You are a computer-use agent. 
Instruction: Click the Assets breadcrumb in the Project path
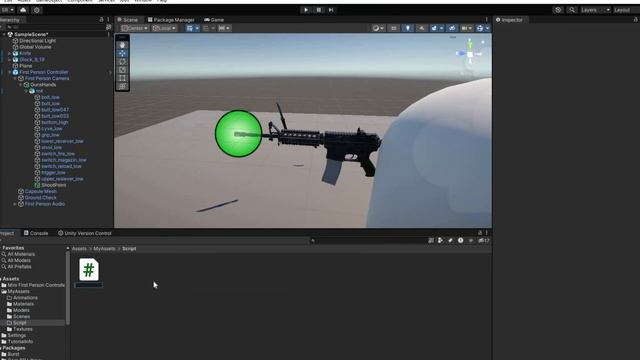pos(79,249)
